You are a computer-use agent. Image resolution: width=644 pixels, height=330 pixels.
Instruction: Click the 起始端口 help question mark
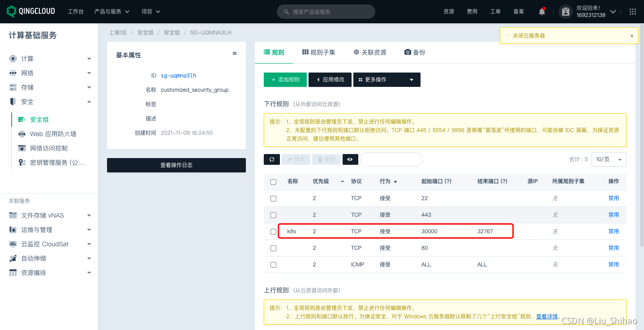tap(447, 181)
